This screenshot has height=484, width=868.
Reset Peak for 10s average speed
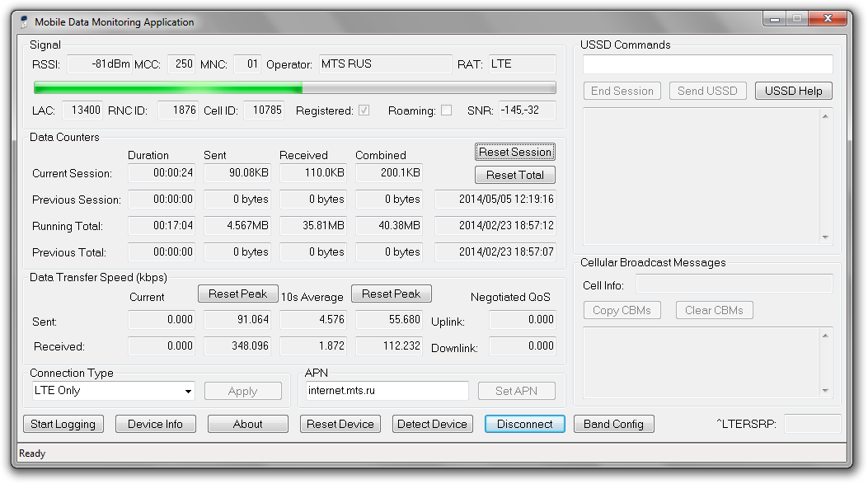point(391,294)
